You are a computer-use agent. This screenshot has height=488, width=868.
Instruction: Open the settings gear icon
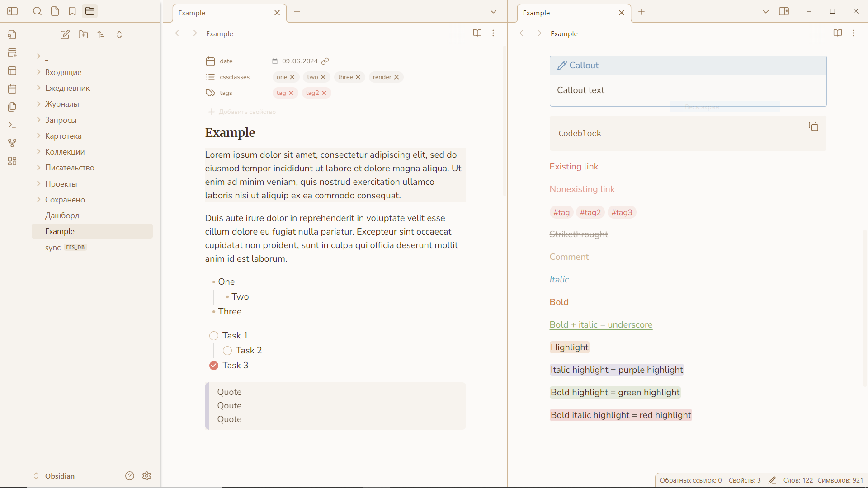point(146,476)
